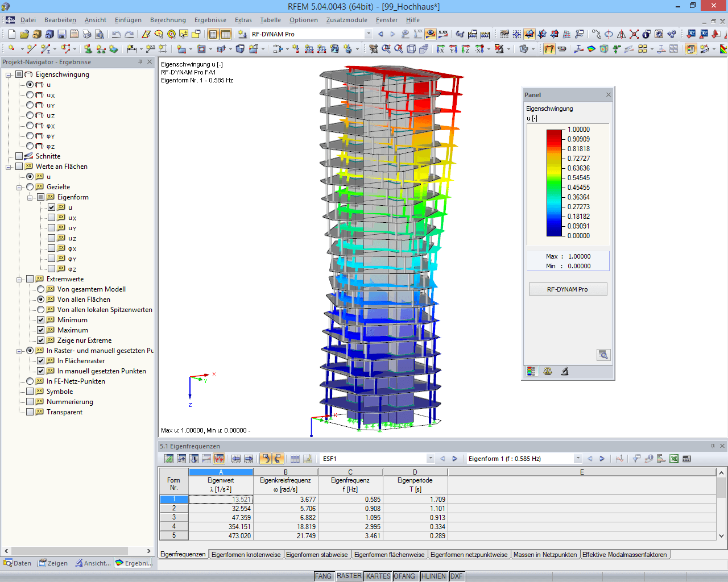This screenshot has height=582, width=728.
Task: Toggle the FANG status bar button
Action: point(323,576)
